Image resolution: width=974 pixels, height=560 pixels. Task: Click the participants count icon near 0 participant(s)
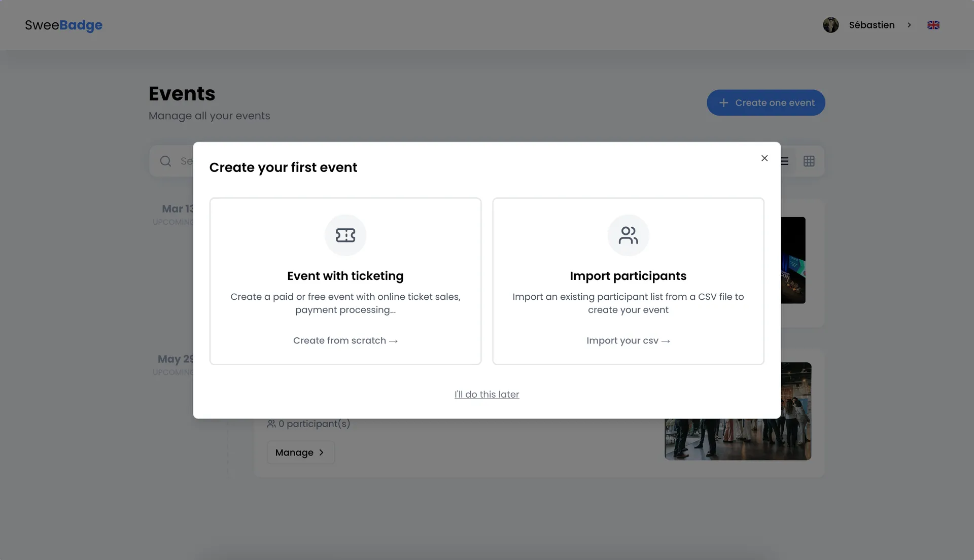pyautogui.click(x=270, y=424)
